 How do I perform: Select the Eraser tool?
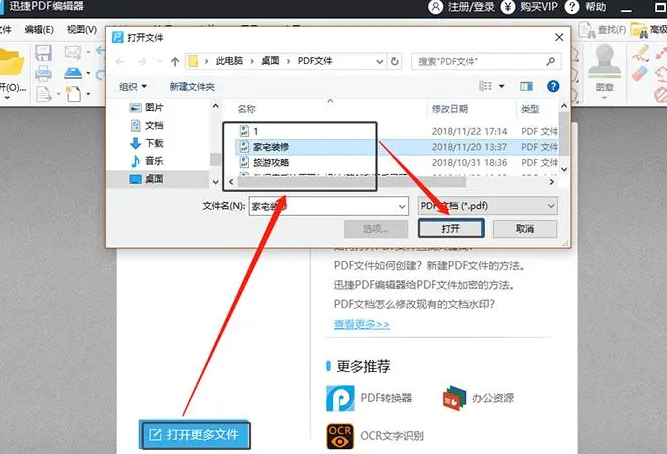[639, 73]
